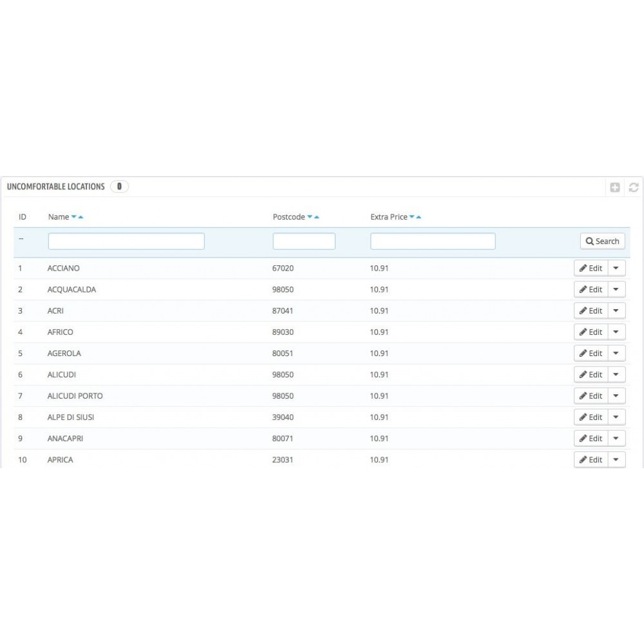This screenshot has height=644, width=644.
Task: Edit the ALPE DI SIUSI row
Action: 591,418
